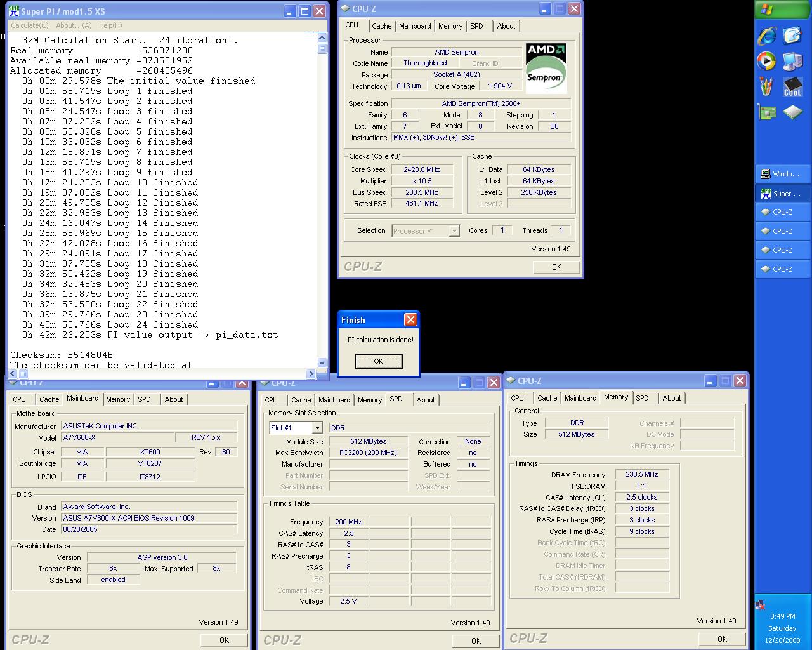Expand the Slot #1 memory slot dropdown
Image resolution: width=812 pixels, height=650 pixels.
click(317, 428)
